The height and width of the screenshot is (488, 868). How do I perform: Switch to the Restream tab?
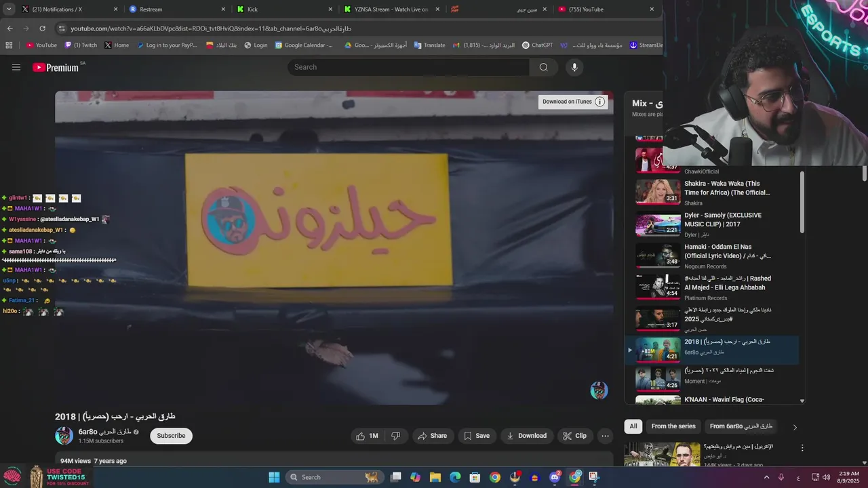[x=176, y=9]
